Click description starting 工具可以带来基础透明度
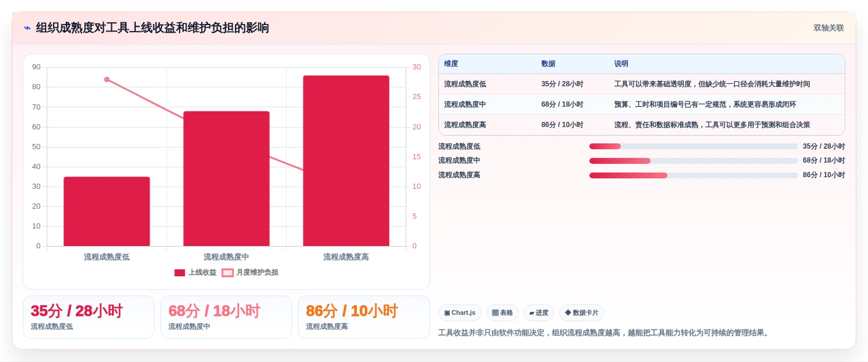The image size is (868, 362). pos(712,84)
